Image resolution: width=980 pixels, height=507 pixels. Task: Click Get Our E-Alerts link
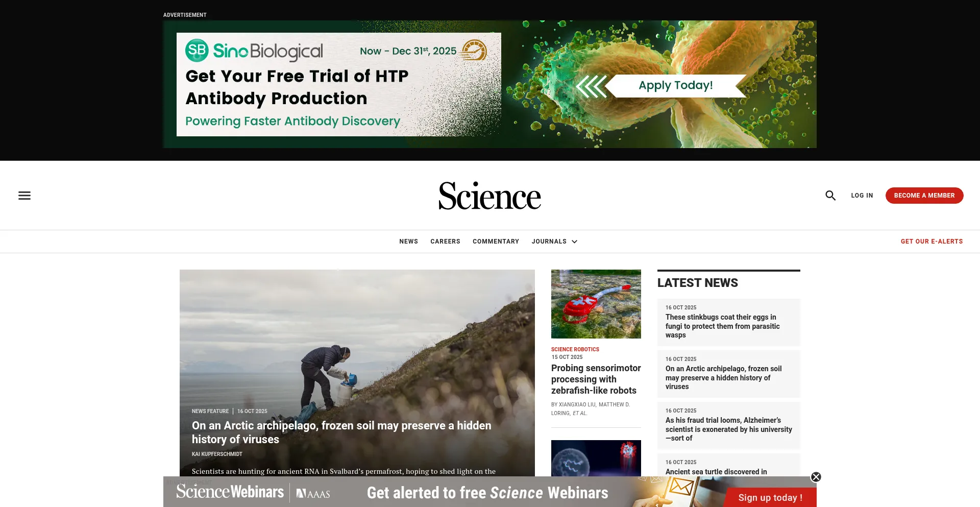932,242
